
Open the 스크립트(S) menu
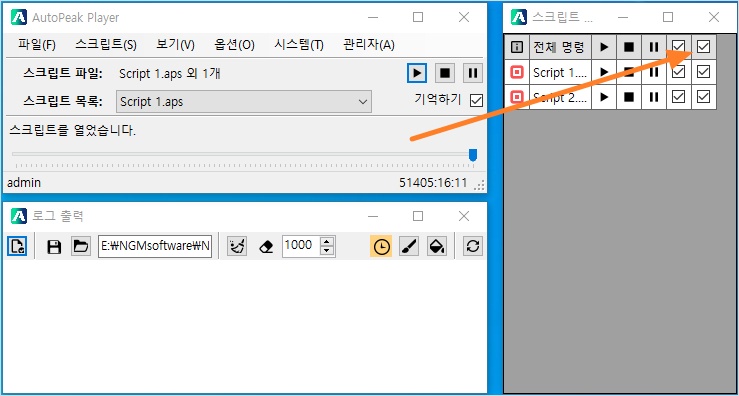106,45
